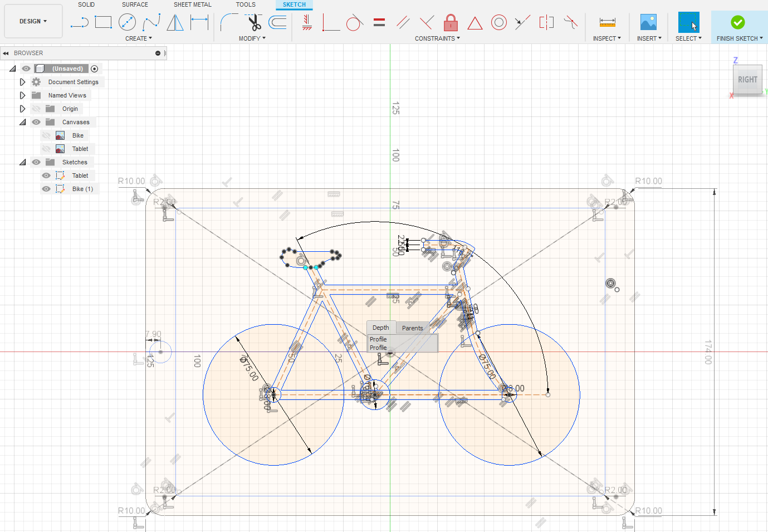
Task: Select the Depth tab in popup
Action: (381, 328)
